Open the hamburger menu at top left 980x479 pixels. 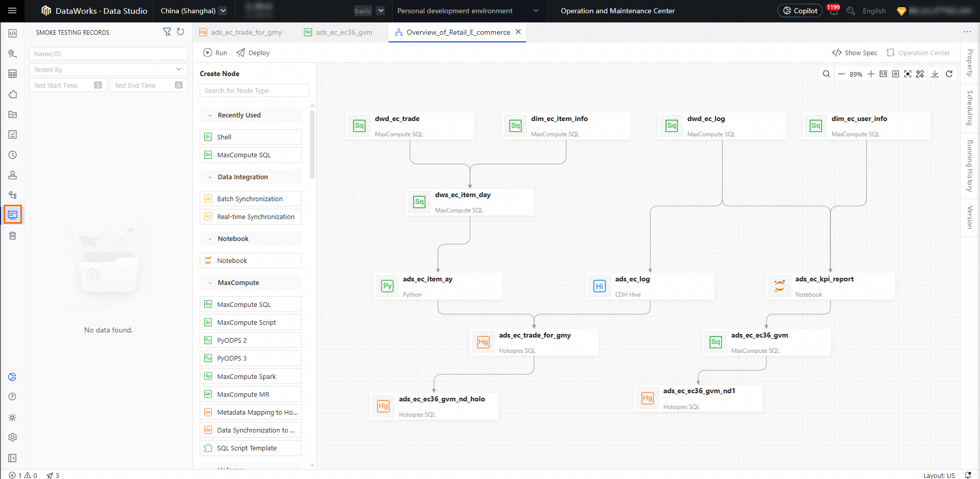pos(13,11)
